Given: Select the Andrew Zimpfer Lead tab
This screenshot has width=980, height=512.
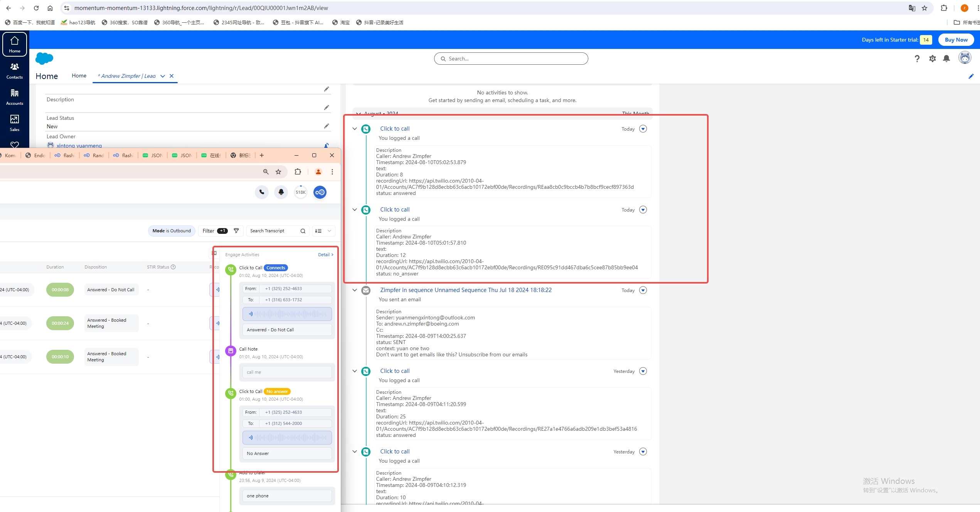Looking at the screenshot, I should point(127,76).
